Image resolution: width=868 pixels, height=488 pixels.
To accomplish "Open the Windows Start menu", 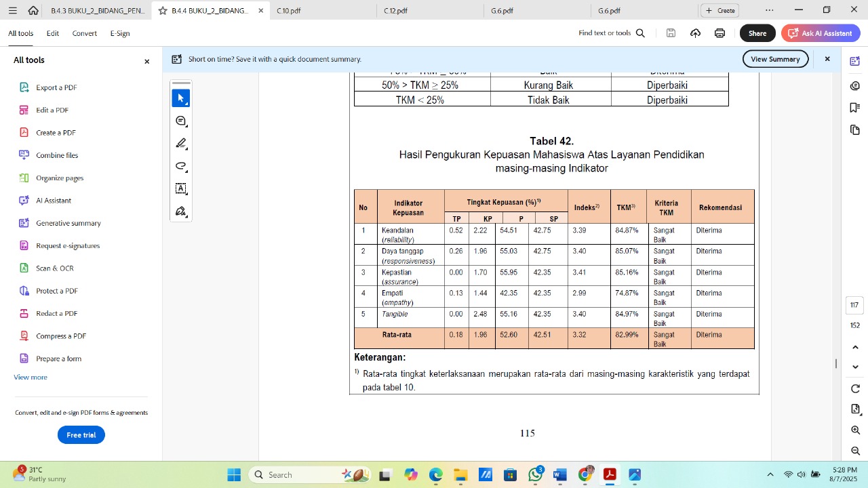I will pyautogui.click(x=234, y=475).
